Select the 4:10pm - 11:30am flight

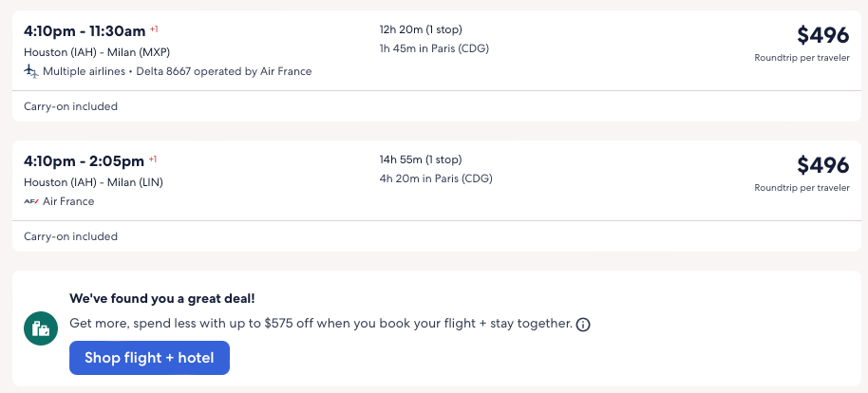[84, 30]
